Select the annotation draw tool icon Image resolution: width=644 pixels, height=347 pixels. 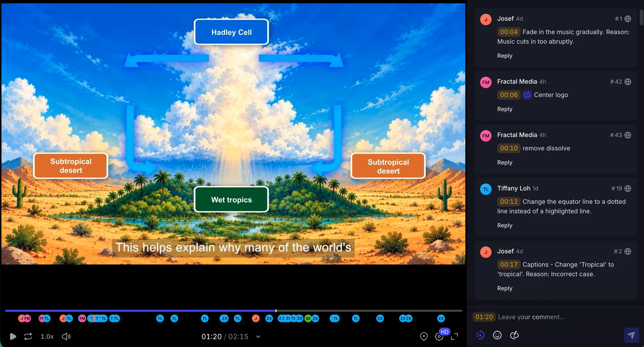pyautogui.click(x=514, y=335)
